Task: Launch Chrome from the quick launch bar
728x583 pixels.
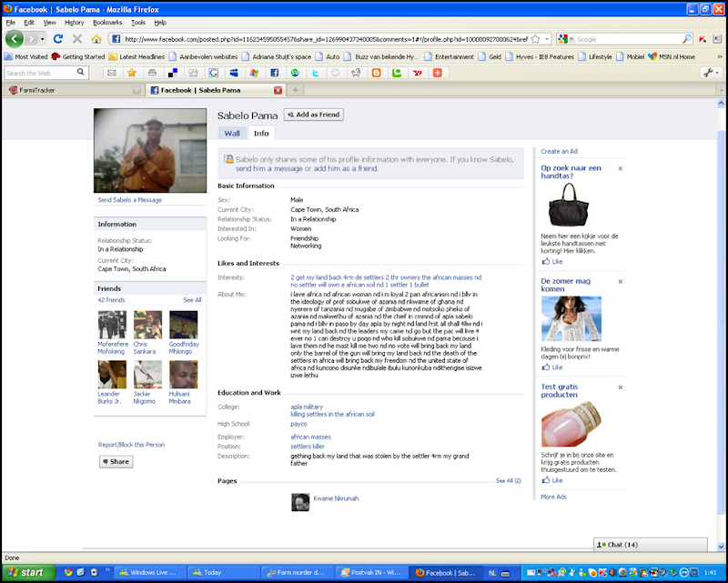Action: tap(68, 572)
